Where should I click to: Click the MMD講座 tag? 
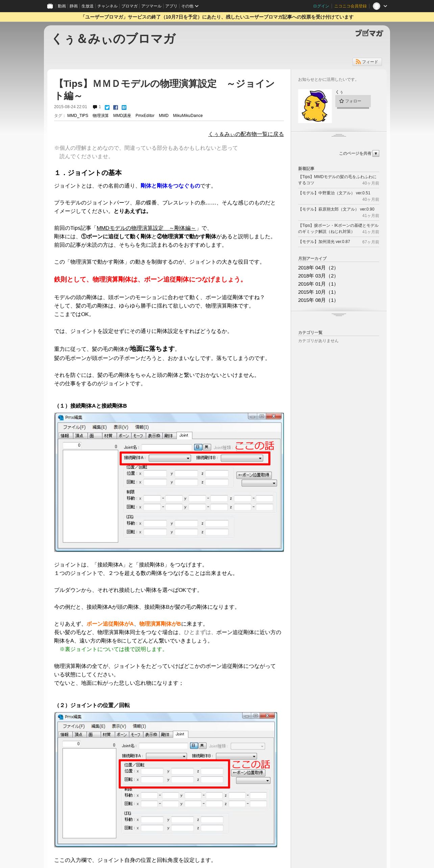[122, 116]
